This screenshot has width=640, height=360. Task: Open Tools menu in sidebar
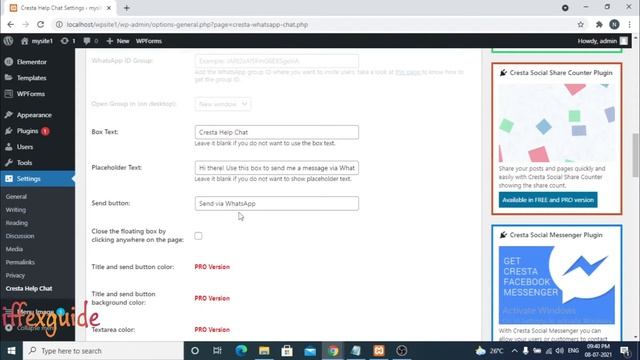click(24, 162)
